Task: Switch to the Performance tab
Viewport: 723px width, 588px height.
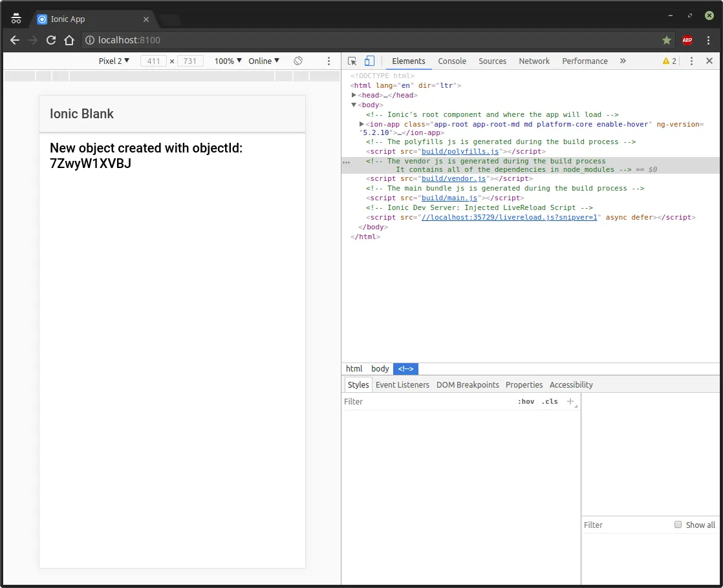Action: [585, 61]
